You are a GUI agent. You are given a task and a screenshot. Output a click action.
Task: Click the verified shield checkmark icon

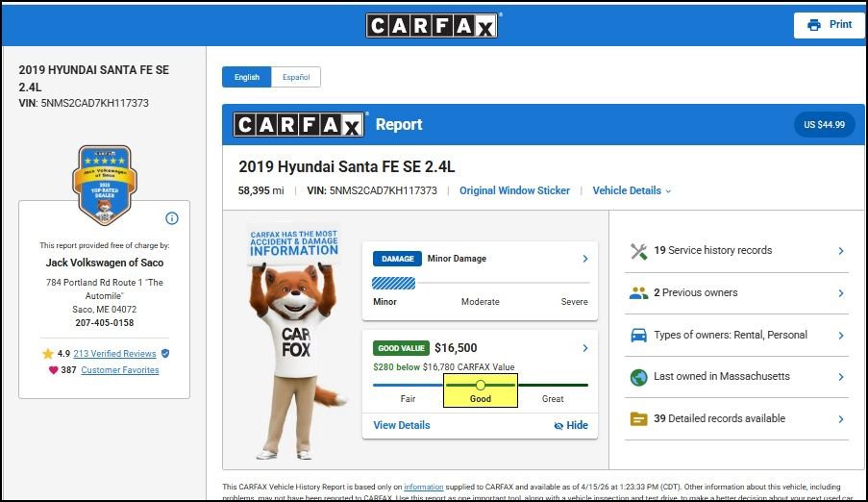pyautogui.click(x=165, y=354)
